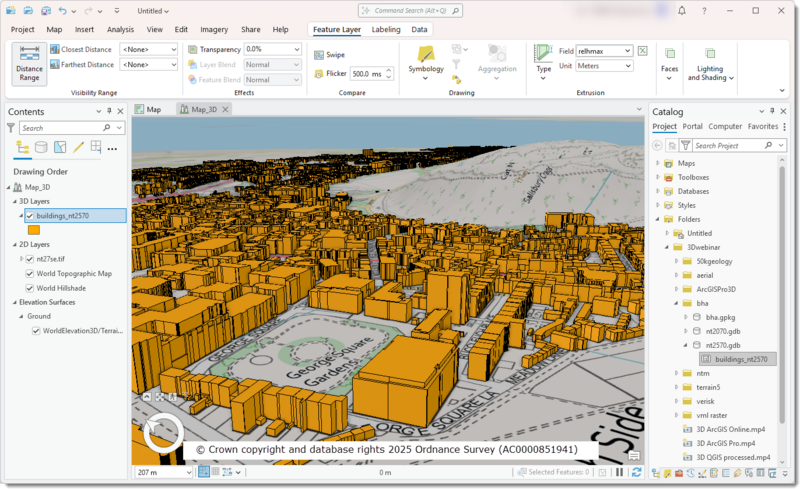Open the Favorites tab in Catalog
The height and width of the screenshot is (489, 800).
tap(763, 127)
